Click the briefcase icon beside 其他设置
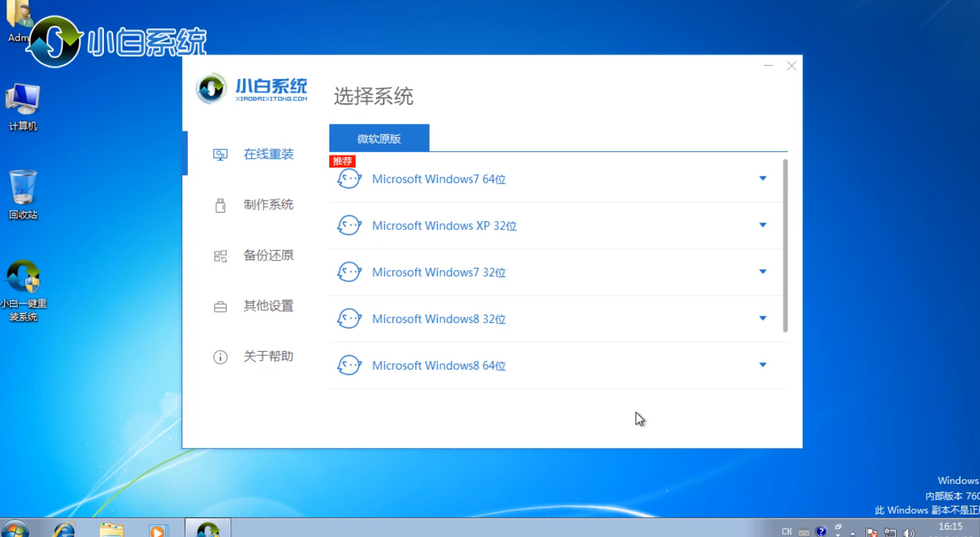Image resolution: width=980 pixels, height=537 pixels. pos(220,307)
